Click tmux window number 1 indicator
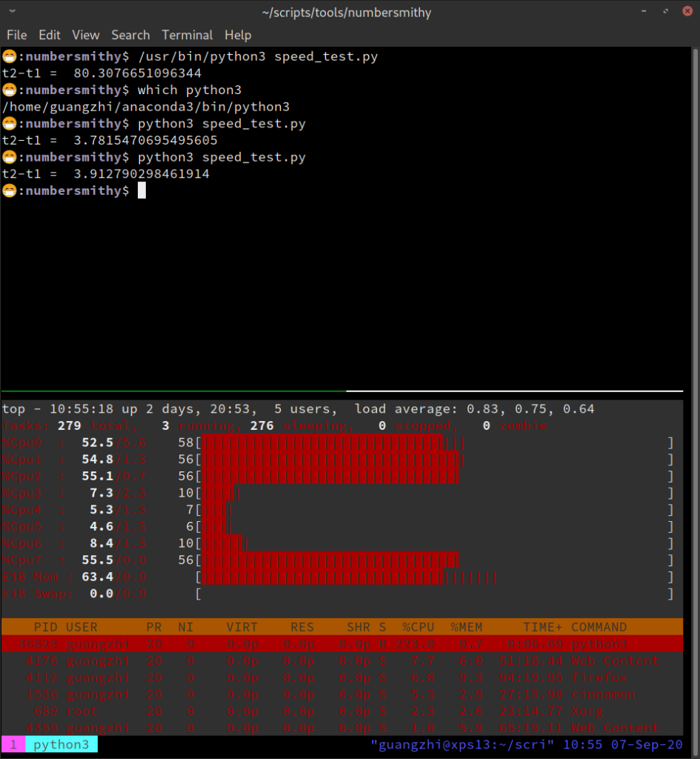700x759 pixels. pos(13,744)
